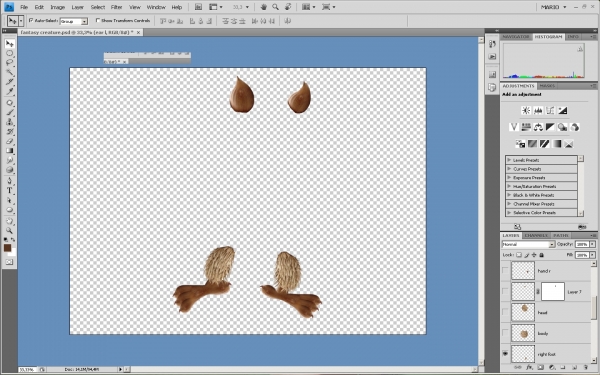Show the head layer
The image size is (600, 375).
(x=505, y=312)
